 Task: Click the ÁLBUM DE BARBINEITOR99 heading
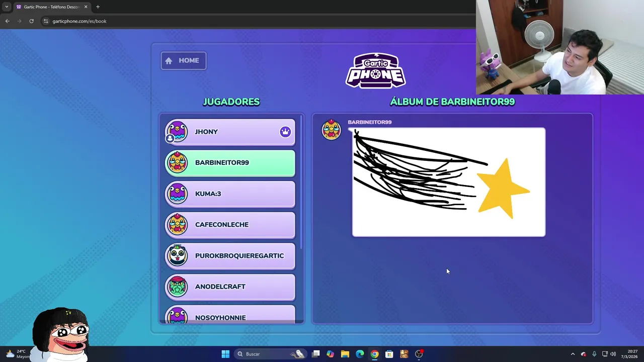point(452,102)
